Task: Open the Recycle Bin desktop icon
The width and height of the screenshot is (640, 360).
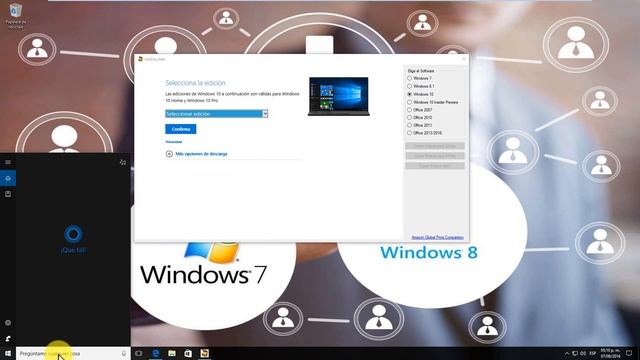Action: (x=16, y=16)
